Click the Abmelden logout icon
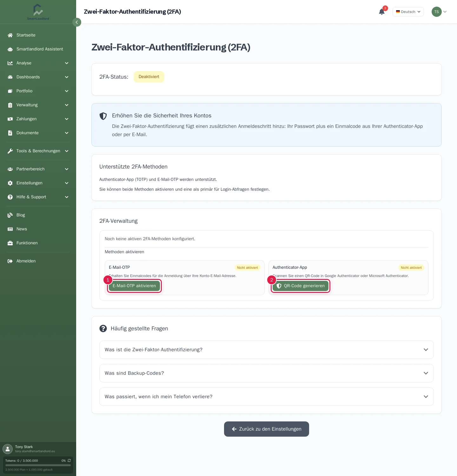The height and width of the screenshot is (476, 457). [x=10, y=261]
